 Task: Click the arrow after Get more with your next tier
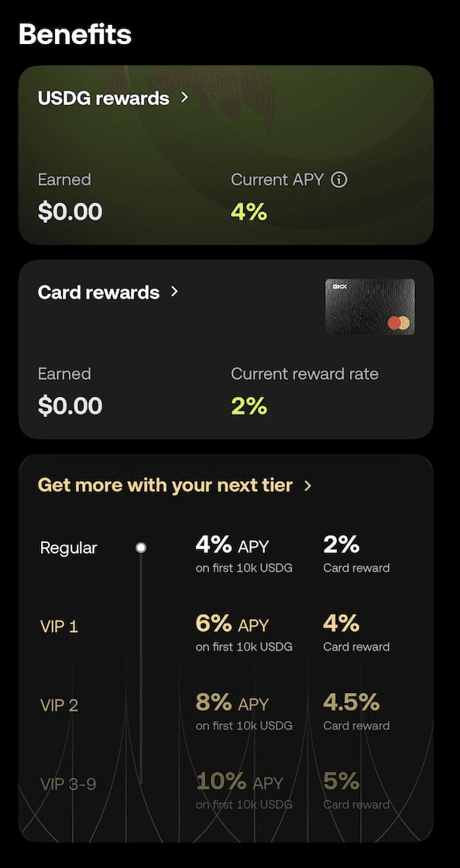pyautogui.click(x=308, y=486)
